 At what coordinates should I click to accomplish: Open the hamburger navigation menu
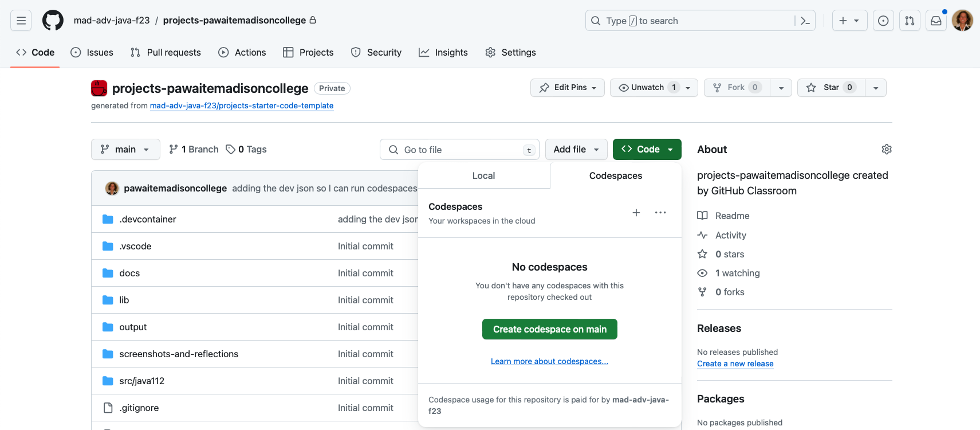click(21, 21)
